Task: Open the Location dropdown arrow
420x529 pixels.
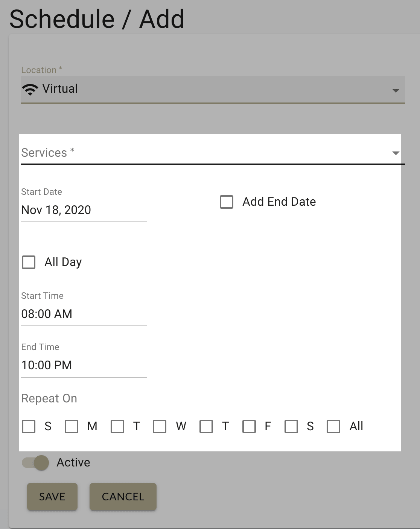Action: [396, 90]
